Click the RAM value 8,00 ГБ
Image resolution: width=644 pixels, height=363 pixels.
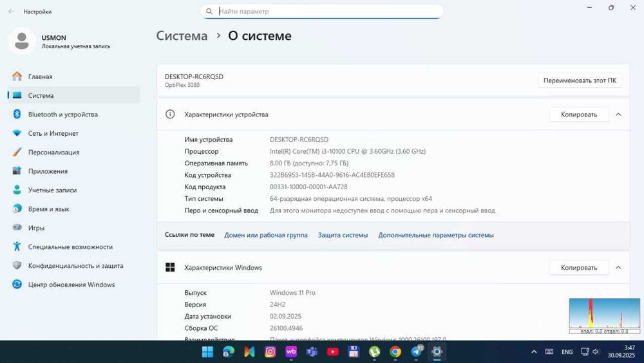[309, 163]
